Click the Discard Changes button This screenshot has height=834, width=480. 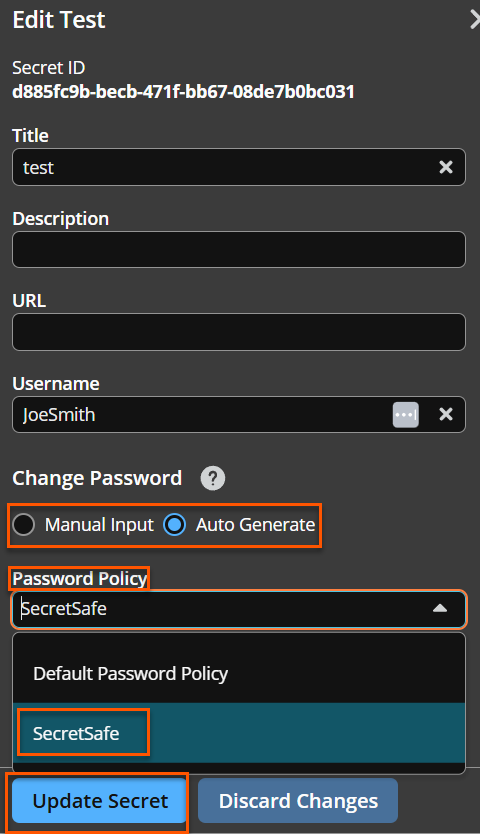(x=298, y=800)
